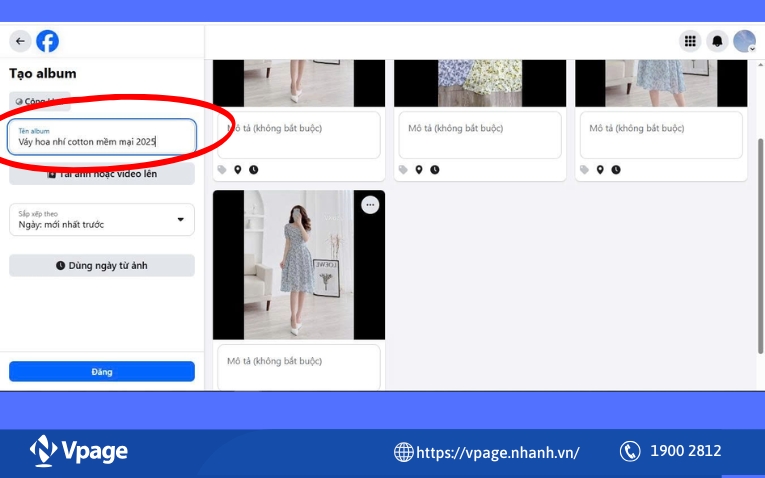
Task: Click the tag icon under third photo
Action: (584, 170)
